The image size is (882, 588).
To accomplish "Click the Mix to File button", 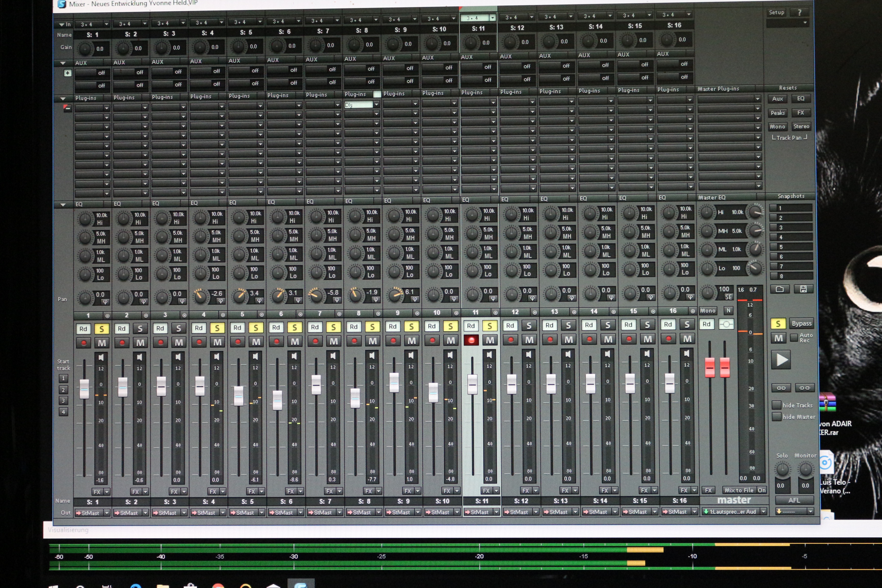I will point(739,490).
